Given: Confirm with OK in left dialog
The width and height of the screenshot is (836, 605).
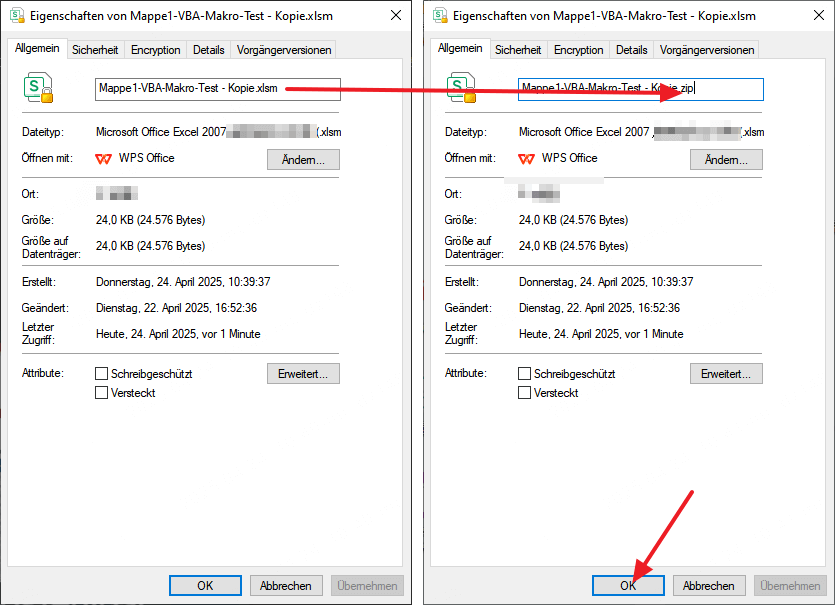Looking at the screenshot, I should point(205,585).
